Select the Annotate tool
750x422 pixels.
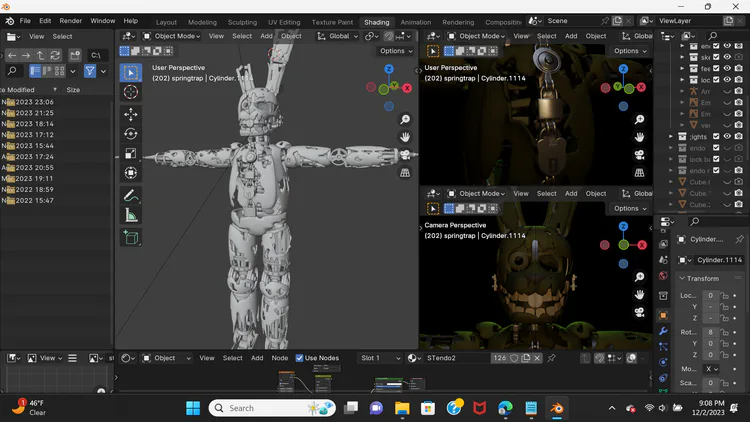click(x=131, y=196)
